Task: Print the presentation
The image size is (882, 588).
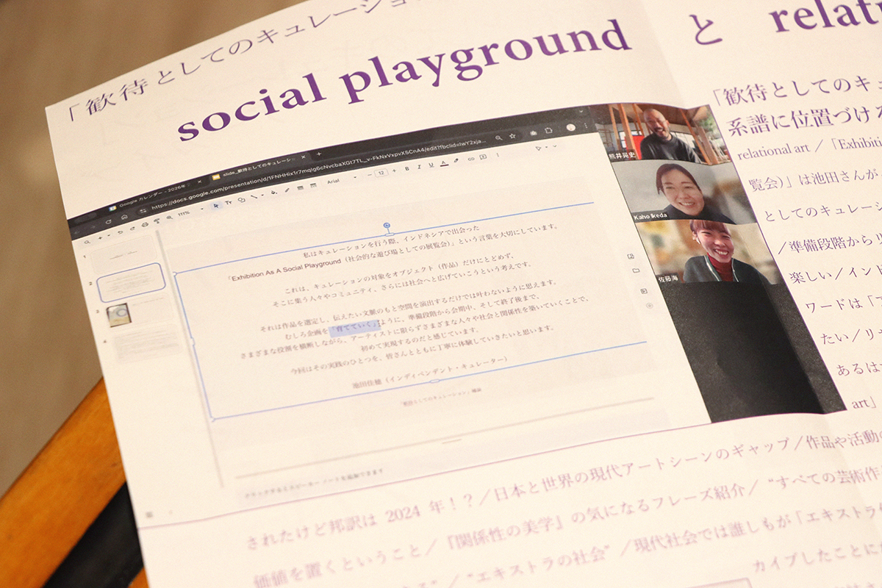Action: point(145,224)
